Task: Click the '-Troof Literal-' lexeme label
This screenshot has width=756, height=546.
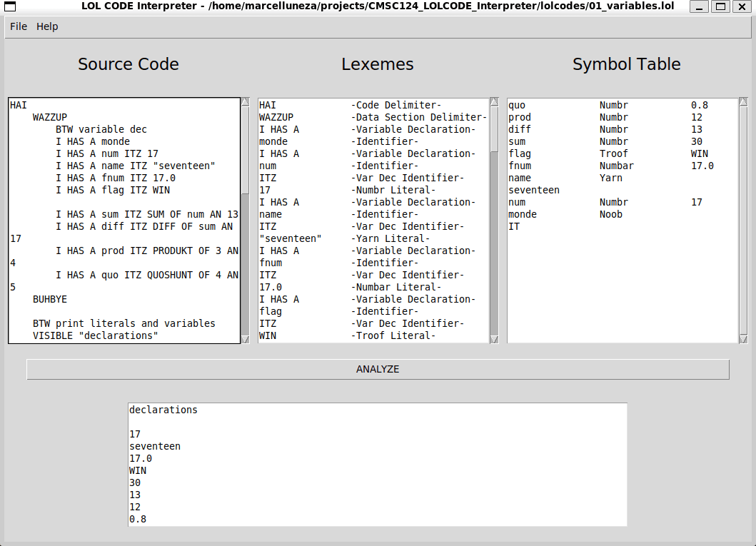Action: (x=393, y=335)
